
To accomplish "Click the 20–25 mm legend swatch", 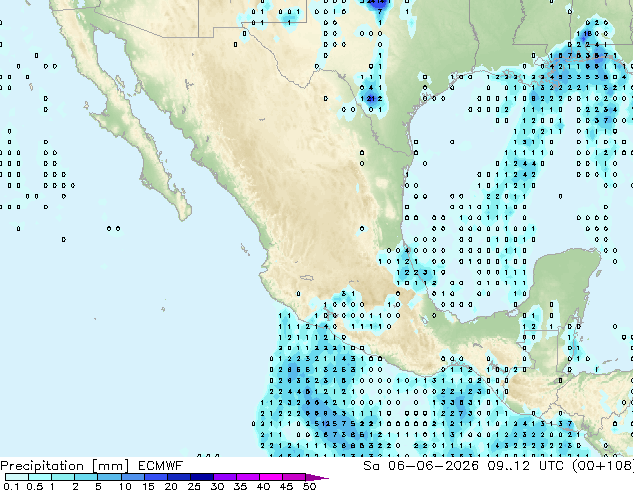I will [x=178, y=477].
